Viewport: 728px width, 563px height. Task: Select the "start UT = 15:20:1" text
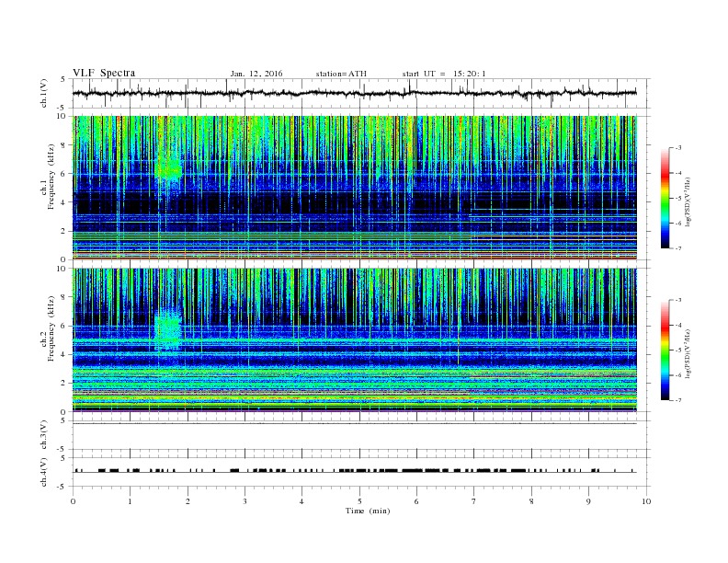[x=444, y=74]
